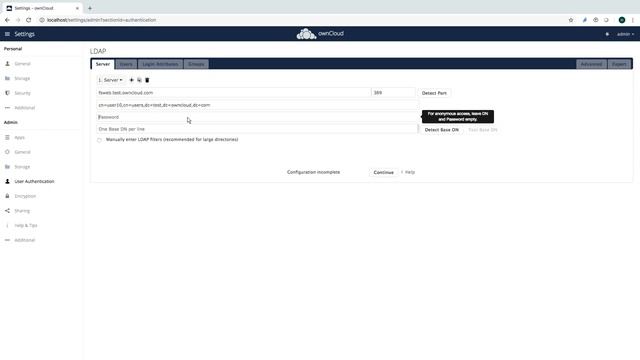Screen dimensions: 640x360
Task: Open the notifications bell icon
Action: pyautogui.click(x=607, y=34)
